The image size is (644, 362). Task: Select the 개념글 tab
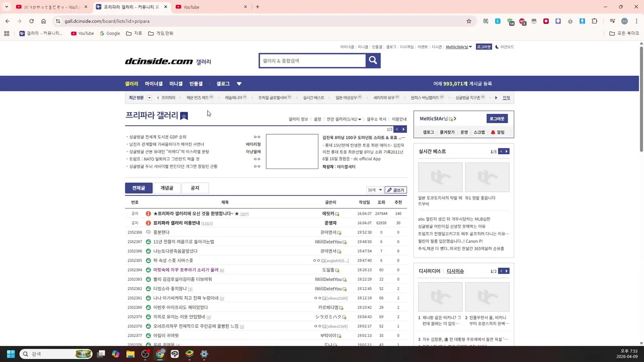[x=167, y=188]
